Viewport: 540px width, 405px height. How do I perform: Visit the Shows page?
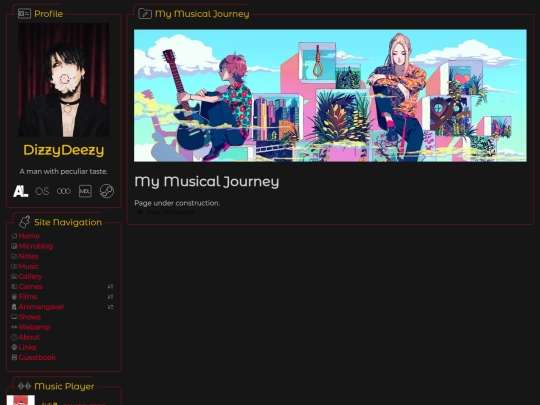coord(30,317)
